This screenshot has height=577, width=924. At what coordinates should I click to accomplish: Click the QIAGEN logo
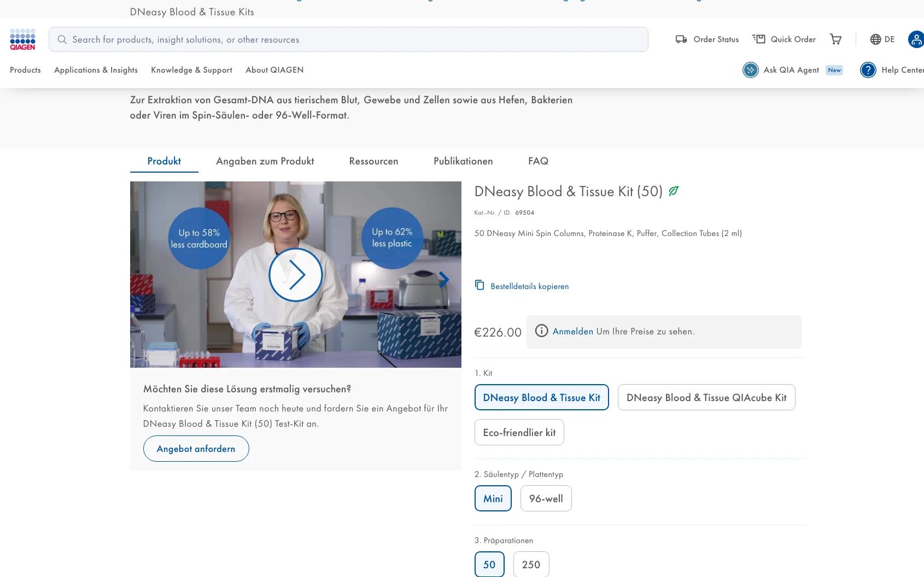[22, 39]
